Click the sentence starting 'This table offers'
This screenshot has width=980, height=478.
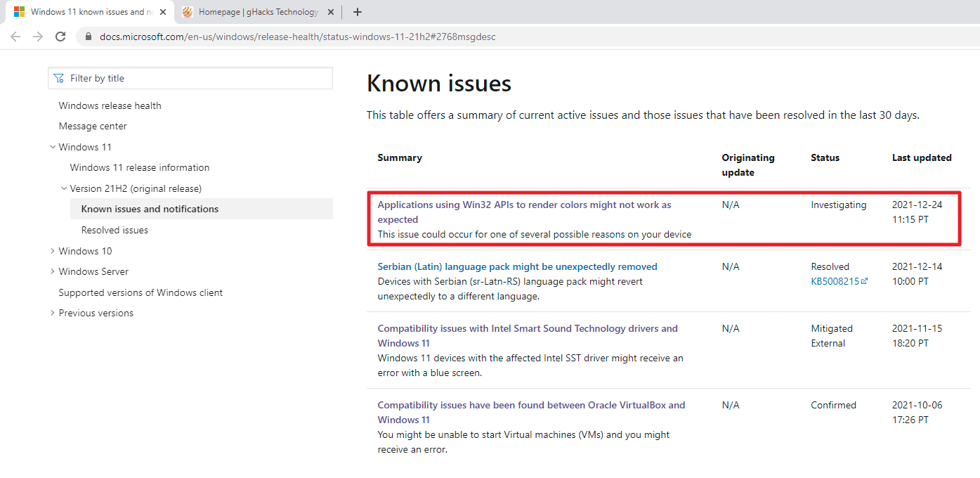pos(643,115)
